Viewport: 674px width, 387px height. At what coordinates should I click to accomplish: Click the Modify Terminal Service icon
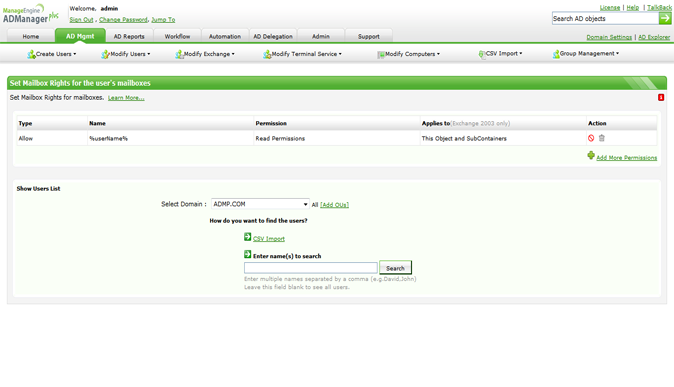click(x=267, y=54)
